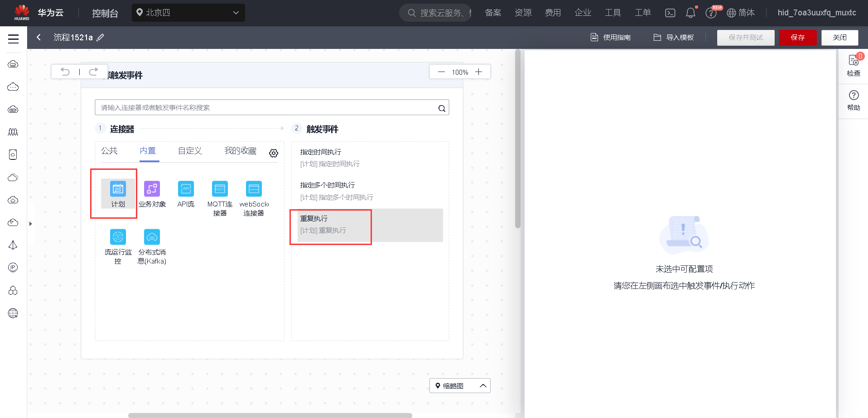Open the globe icon in left sidebar
Viewport: 868px width, 418px height.
[13, 313]
